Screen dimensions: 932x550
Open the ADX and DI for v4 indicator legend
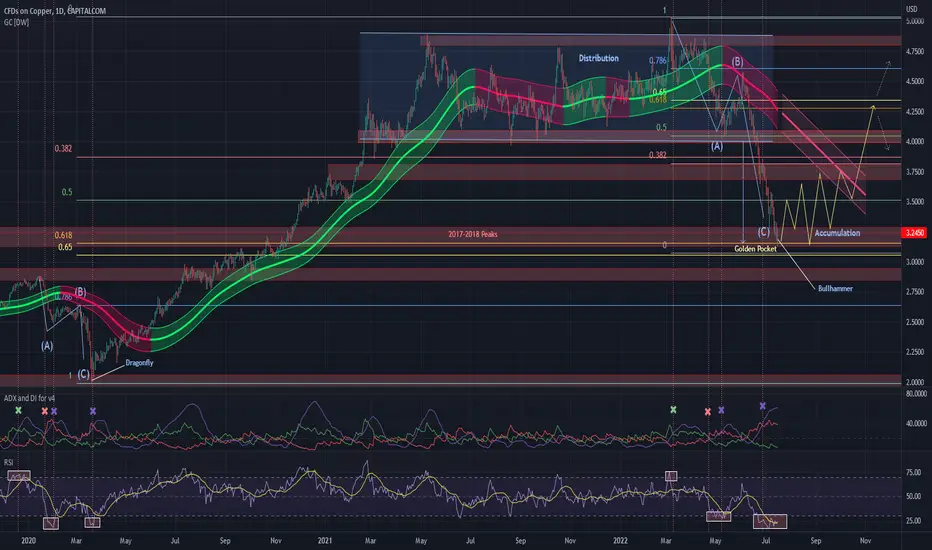coord(30,398)
